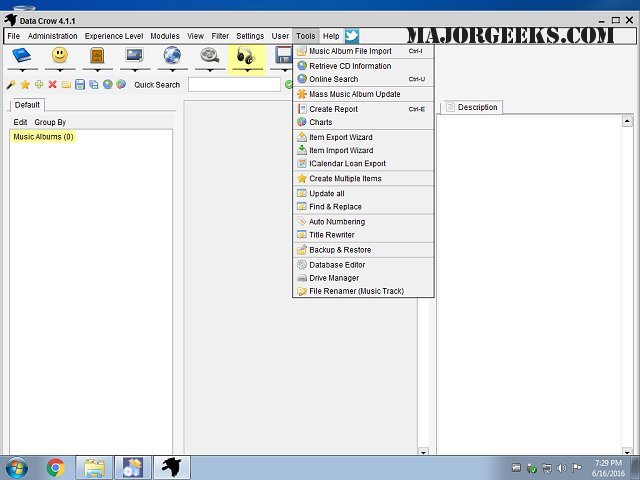Open the View menu
Image resolution: width=640 pixels, height=480 pixels.
point(196,36)
